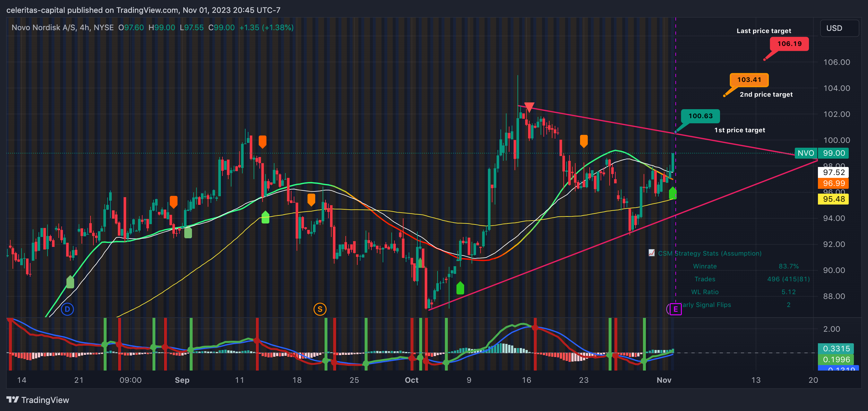This screenshot has width=868, height=411.
Task: Click the yellow 95.48 price axis label
Action: pyautogui.click(x=834, y=199)
